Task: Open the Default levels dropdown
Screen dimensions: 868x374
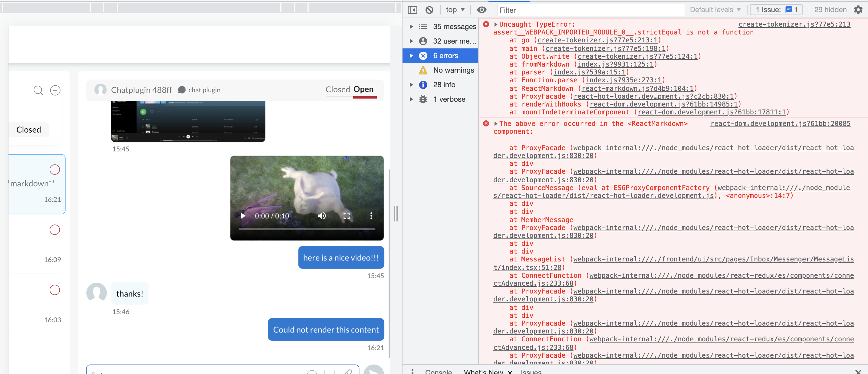Action: (715, 10)
